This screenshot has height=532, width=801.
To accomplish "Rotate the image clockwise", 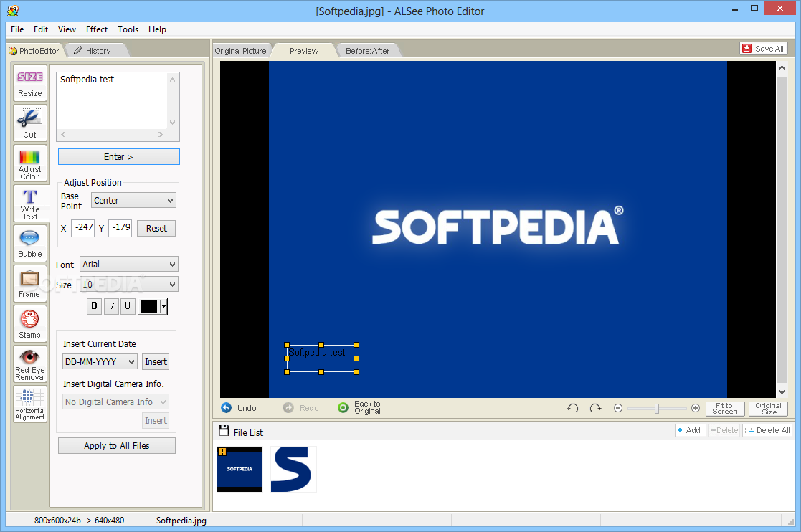I will (x=596, y=408).
